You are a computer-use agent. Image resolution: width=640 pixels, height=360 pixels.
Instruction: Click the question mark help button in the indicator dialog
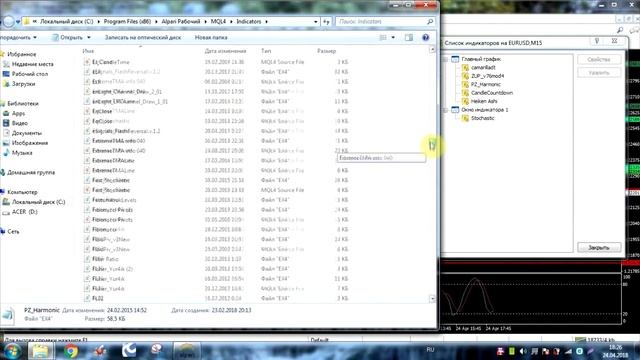click(x=597, y=41)
